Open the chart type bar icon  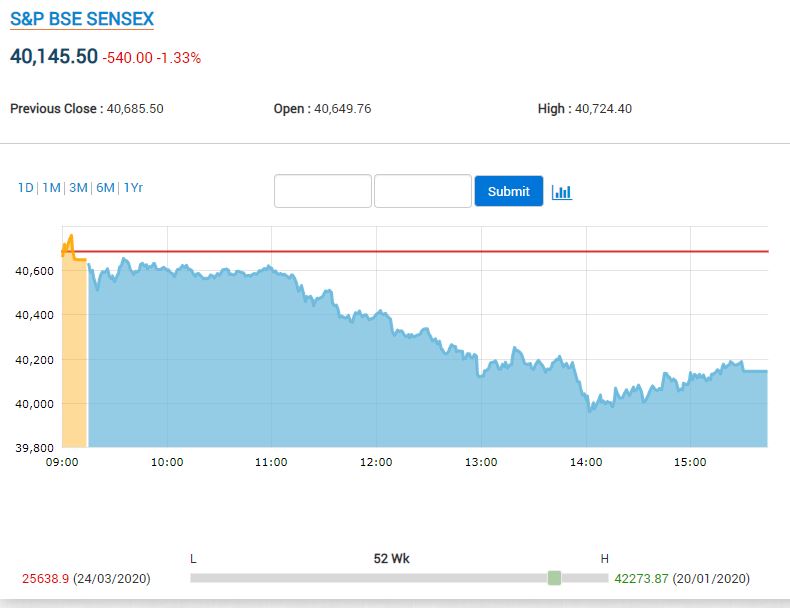click(561, 191)
